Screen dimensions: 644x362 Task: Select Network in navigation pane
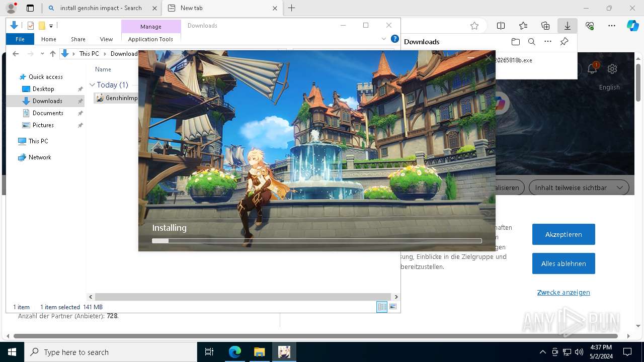[x=40, y=157]
